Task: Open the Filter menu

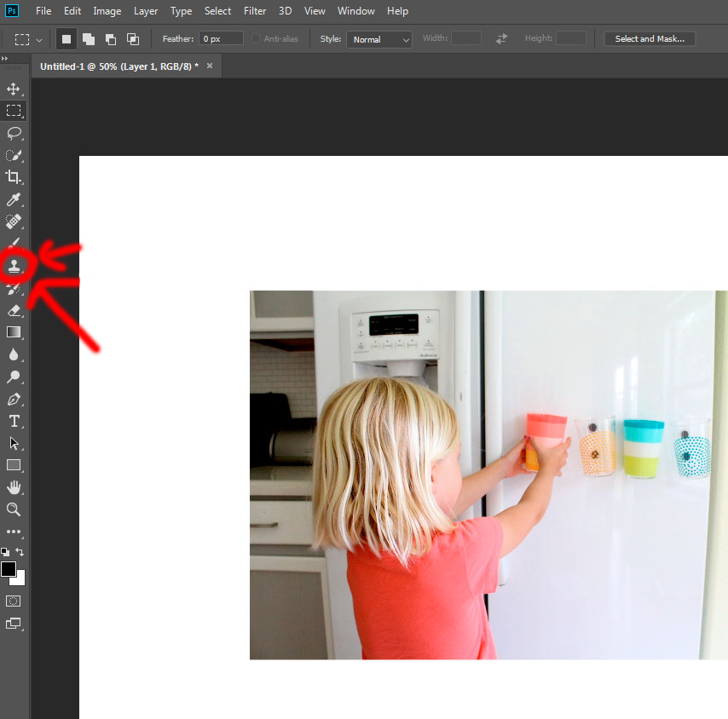Action: pos(255,11)
